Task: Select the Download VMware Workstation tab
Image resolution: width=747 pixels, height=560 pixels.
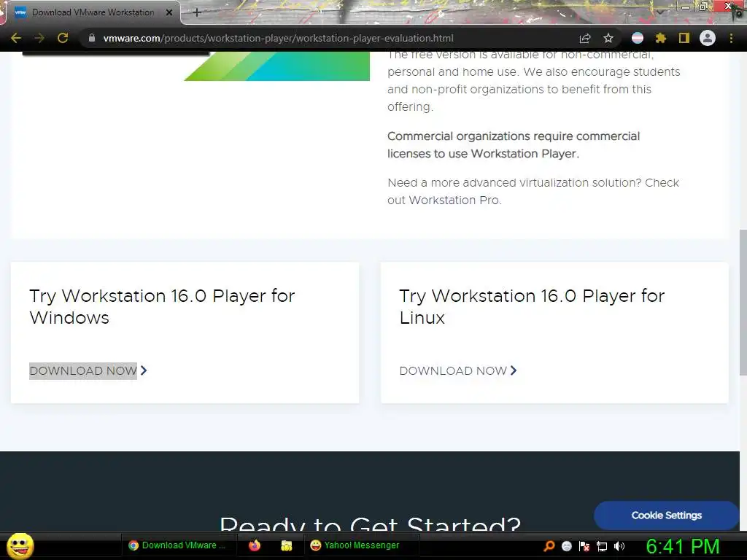Action: pos(93,12)
